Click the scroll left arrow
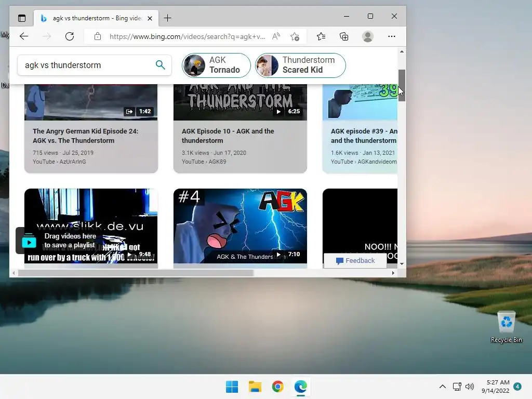 [14, 273]
